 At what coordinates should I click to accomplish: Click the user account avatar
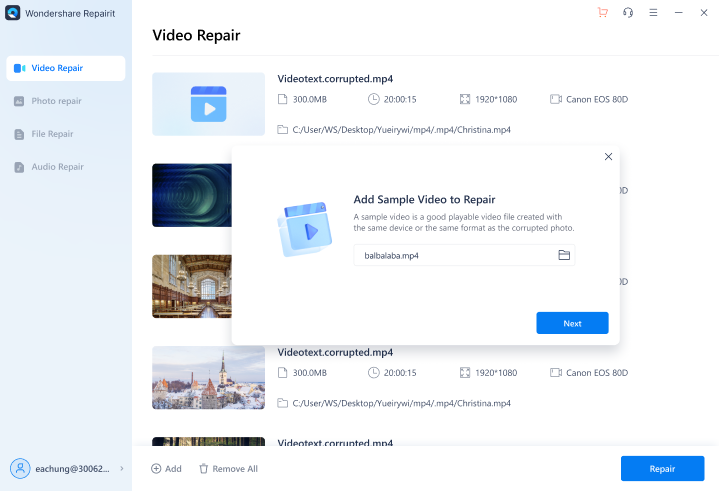click(x=20, y=468)
